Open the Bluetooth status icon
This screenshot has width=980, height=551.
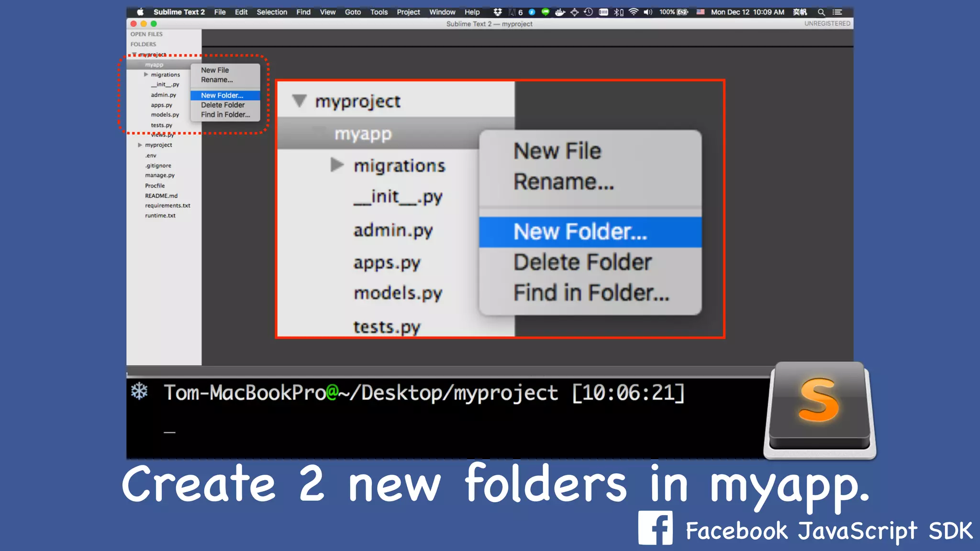click(619, 12)
